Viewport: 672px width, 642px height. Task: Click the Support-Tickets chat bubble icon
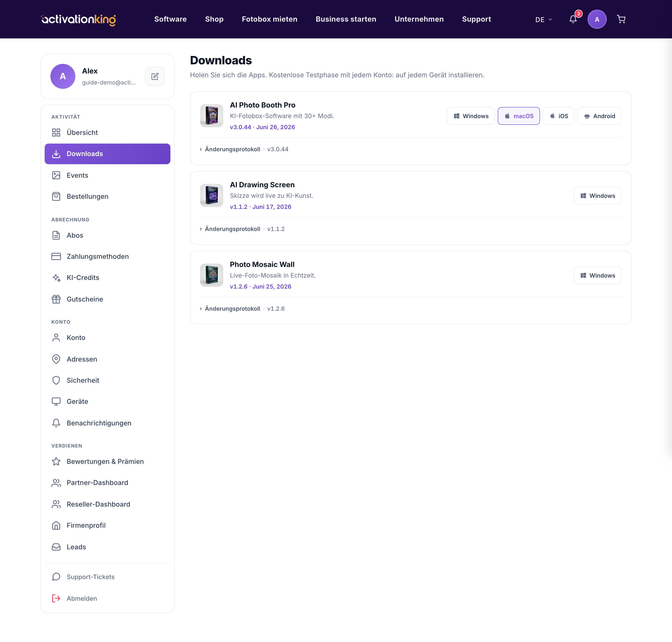[x=56, y=577]
